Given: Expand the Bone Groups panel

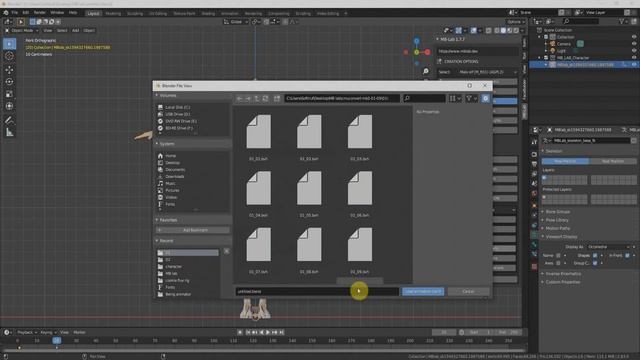Looking at the screenshot, I should [558, 212].
